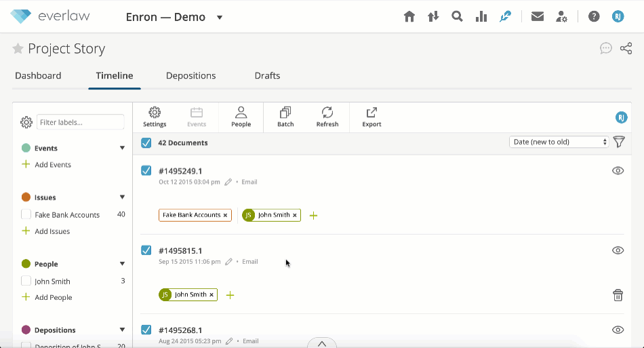
Task: Click Add Events
Action: (x=46, y=164)
